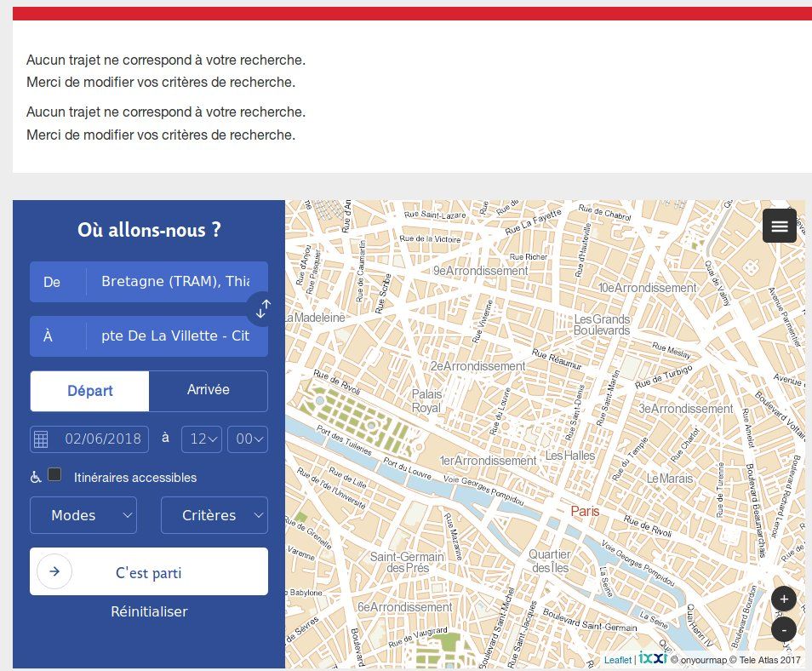Click the Réinitialiser link
Screen dimensions: 812x671
tap(149, 611)
